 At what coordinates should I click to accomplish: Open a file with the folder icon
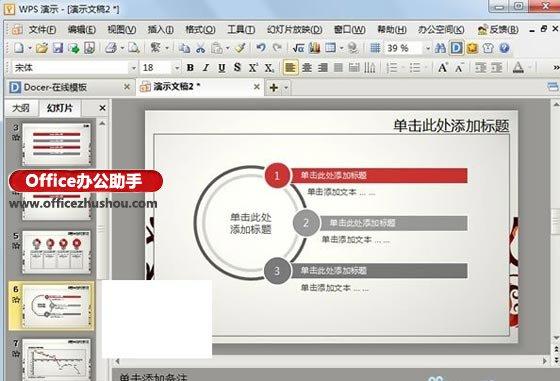point(42,48)
